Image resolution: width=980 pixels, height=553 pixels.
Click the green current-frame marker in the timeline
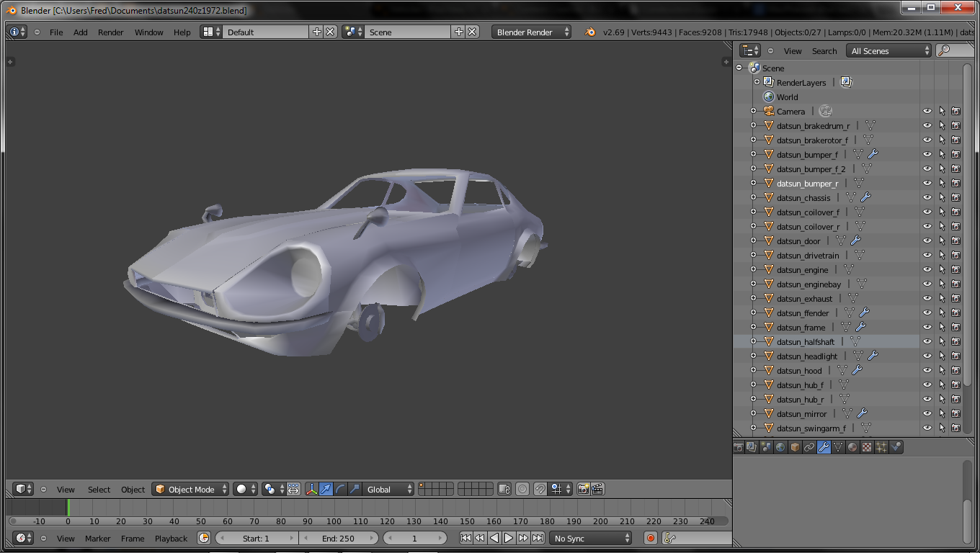pyautogui.click(x=68, y=508)
